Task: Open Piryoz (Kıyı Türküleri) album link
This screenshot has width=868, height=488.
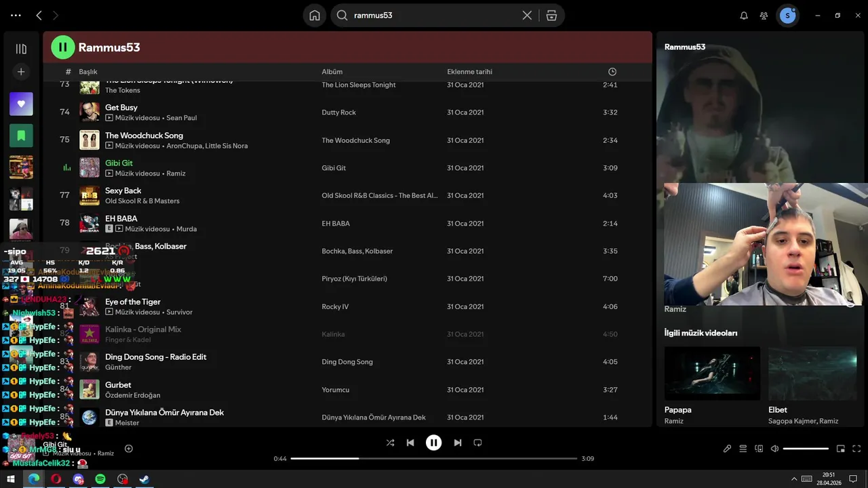Action: pos(354,279)
